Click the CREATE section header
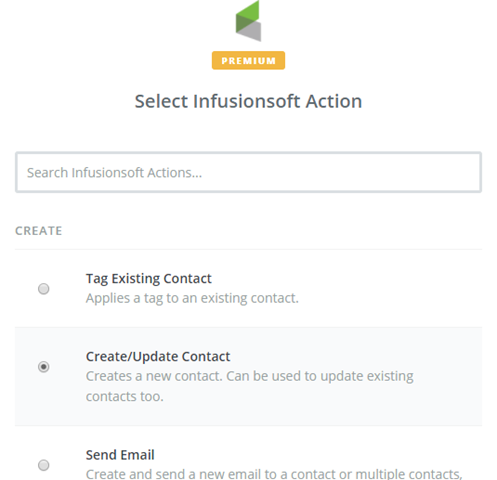 tap(39, 231)
